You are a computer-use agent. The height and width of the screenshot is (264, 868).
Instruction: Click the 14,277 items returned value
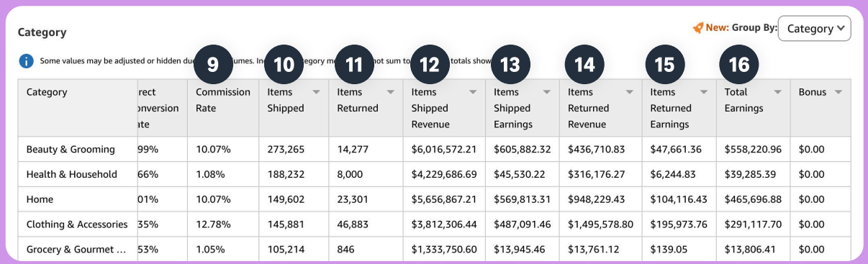coord(353,150)
